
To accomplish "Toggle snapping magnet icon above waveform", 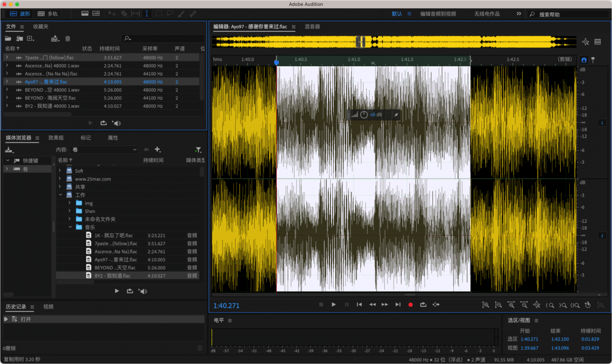I will 584,60.
